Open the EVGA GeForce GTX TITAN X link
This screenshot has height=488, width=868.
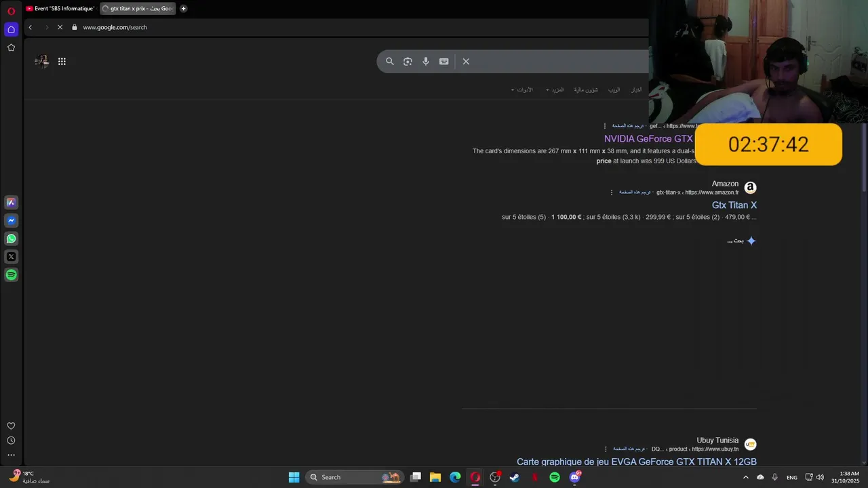(637, 462)
